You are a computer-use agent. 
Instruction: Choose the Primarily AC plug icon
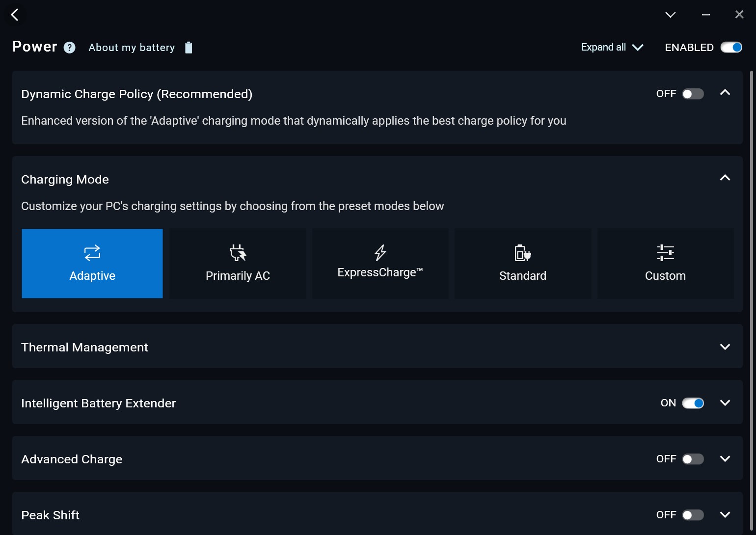(x=238, y=253)
